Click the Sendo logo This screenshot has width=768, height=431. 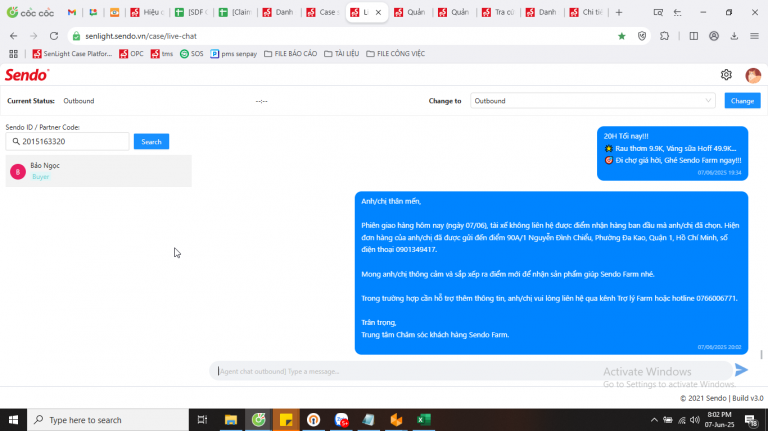[x=27, y=75]
